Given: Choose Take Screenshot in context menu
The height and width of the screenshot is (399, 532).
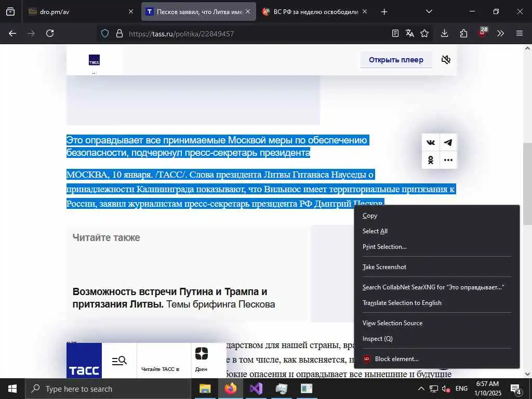Looking at the screenshot, I should [436, 267].
